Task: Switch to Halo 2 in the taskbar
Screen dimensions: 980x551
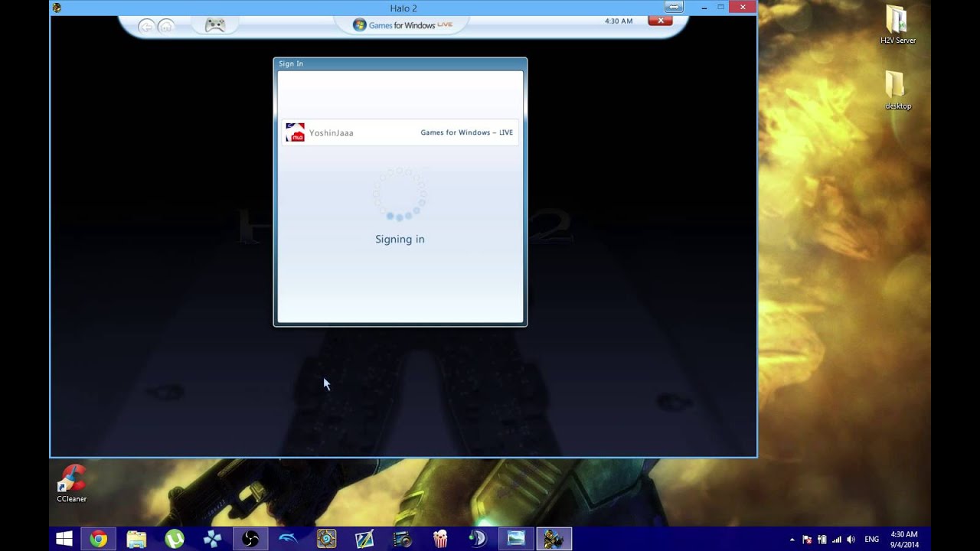Action: point(554,540)
